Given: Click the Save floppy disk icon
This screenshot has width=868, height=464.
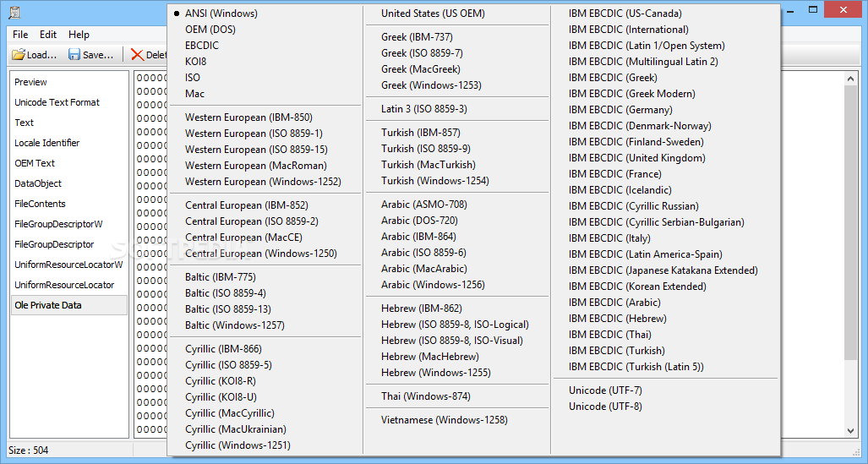Looking at the screenshot, I should point(74,55).
